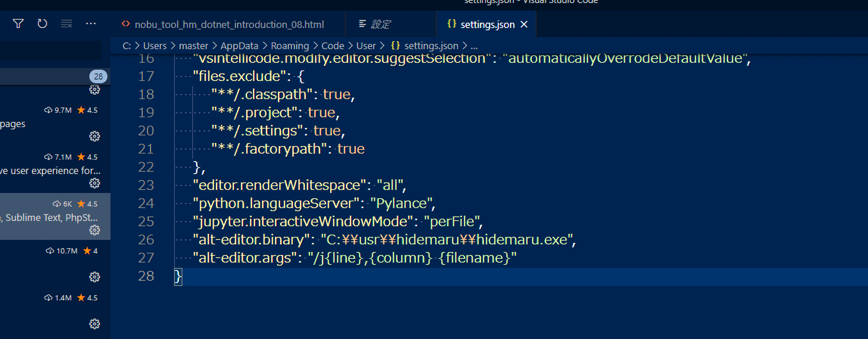Click the refresh extensions icon
This screenshot has height=339, width=868.
point(42,24)
